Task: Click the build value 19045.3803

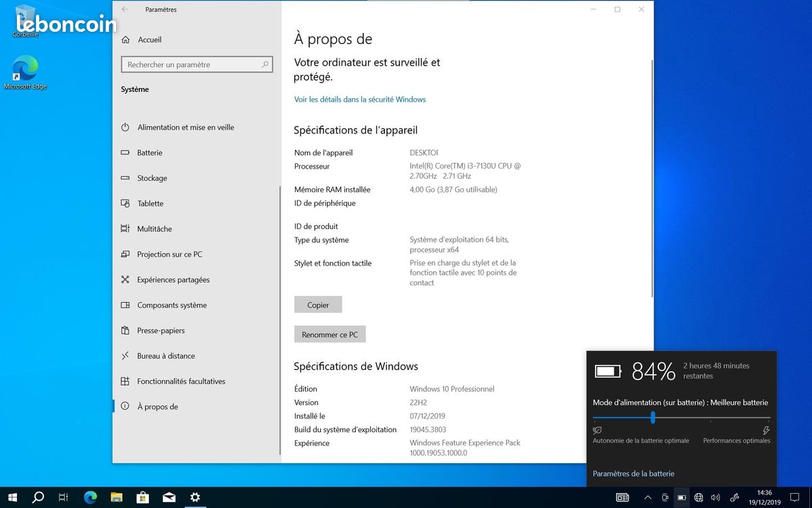Action: coord(428,429)
